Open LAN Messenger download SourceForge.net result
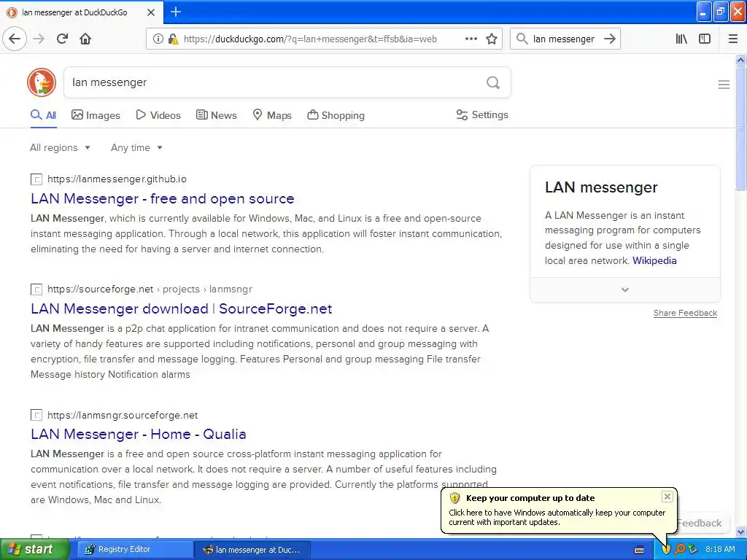Viewport: 747px width, 560px height. [x=181, y=308]
